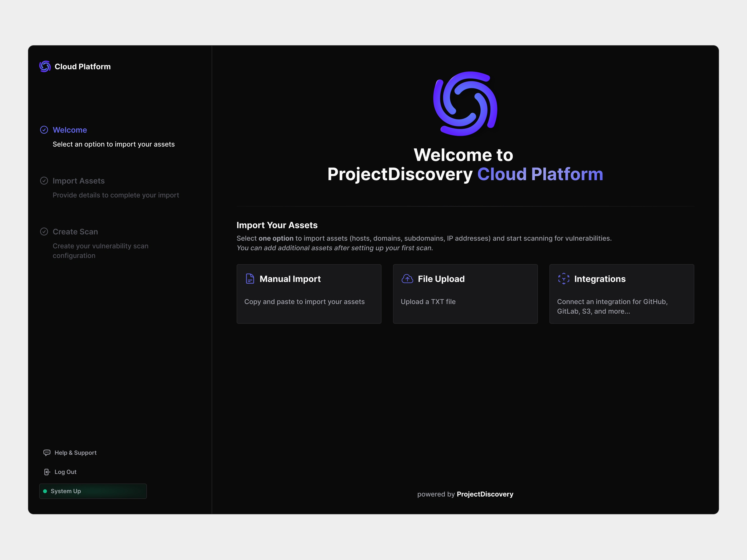Click the File Upload cloud icon
The width and height of the screenshot is (747, 560).
[407, 279]
